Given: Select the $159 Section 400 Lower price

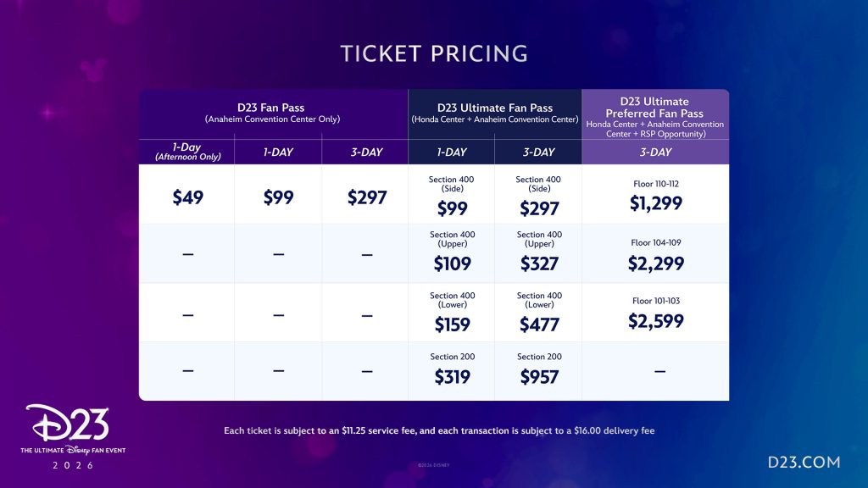Looking at the screenshot, I should 452,324.
